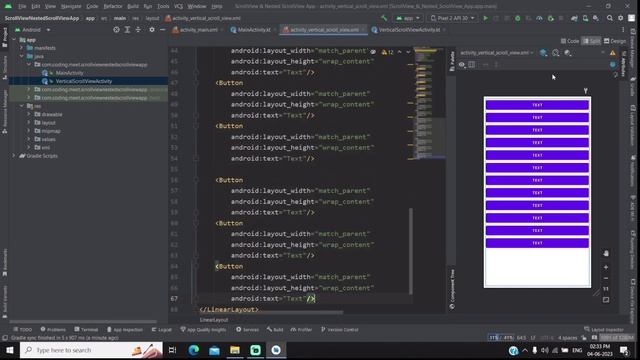Open the Android project view dropdown
The image size is (640, 360).
tap(33, 30)
